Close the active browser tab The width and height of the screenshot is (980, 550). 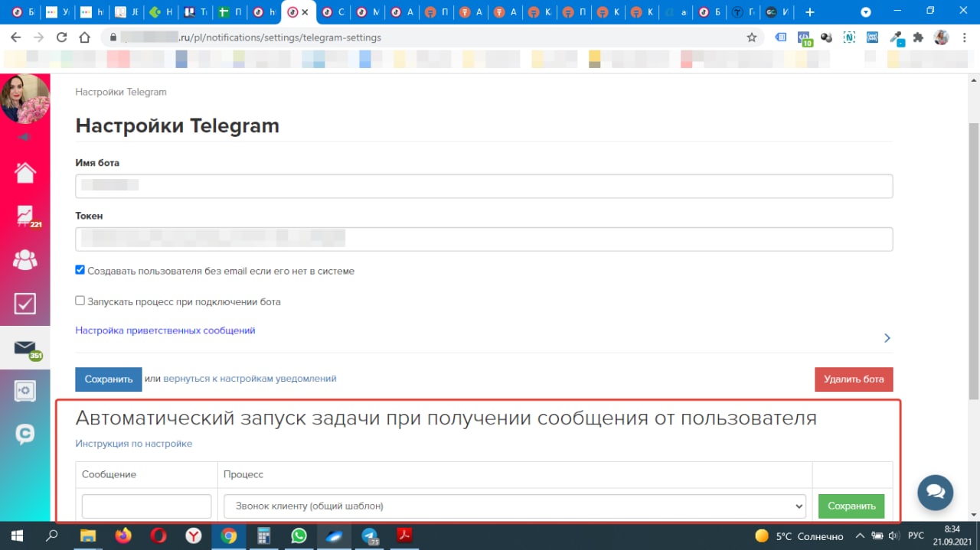coord(305,12)
